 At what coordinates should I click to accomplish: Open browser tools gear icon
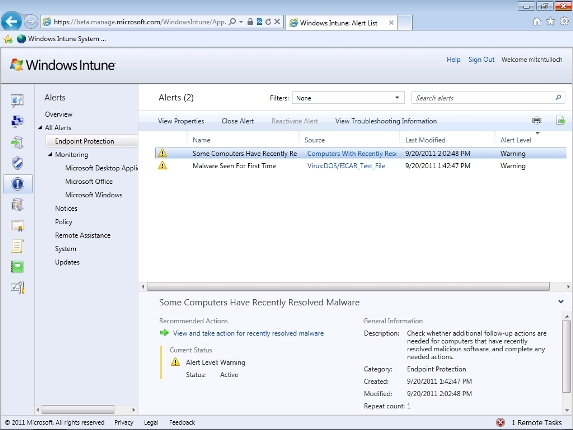(x=565, y=22)
